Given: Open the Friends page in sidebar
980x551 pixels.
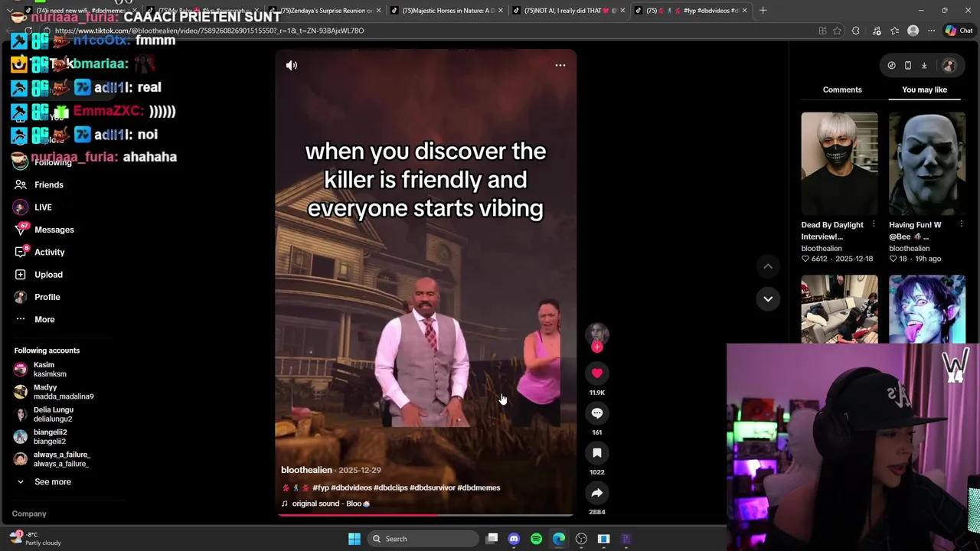Looking at the screenshot, I should pos(38,184).
